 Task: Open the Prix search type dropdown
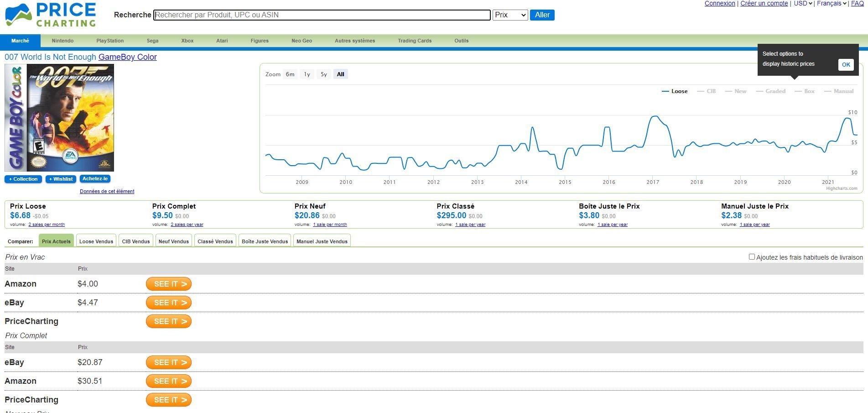(510, 15)
